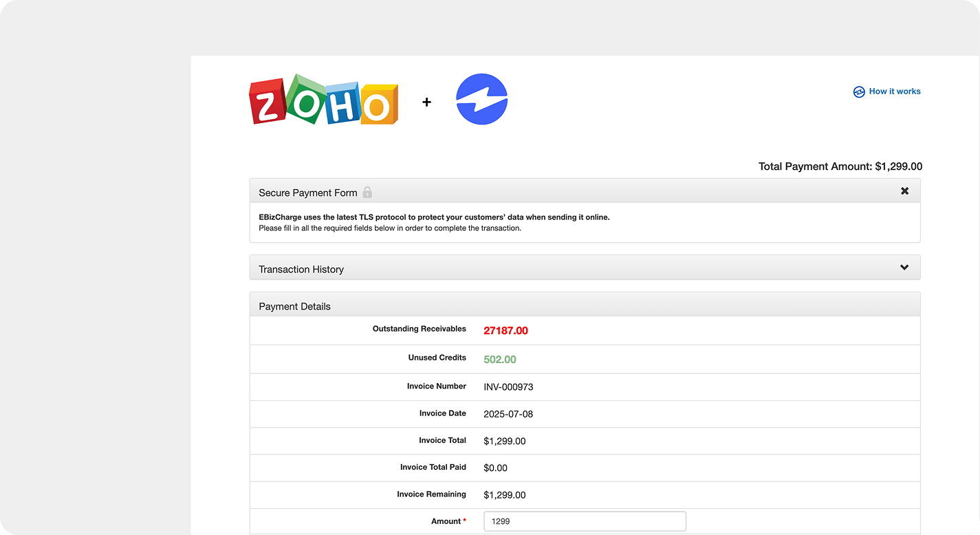Image resolution: width=980 pixels, height=535 pixels.
Task: Click the Invoice Total label
Action: 443,440
